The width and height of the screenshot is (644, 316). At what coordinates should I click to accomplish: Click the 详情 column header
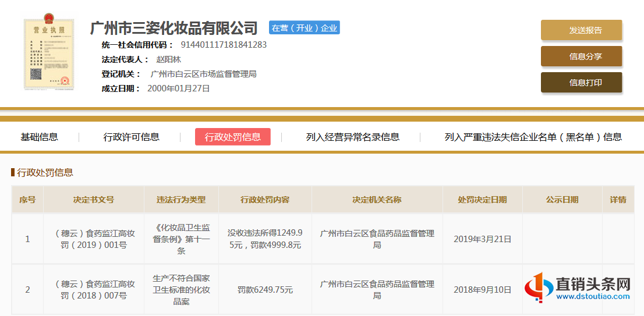618,200
